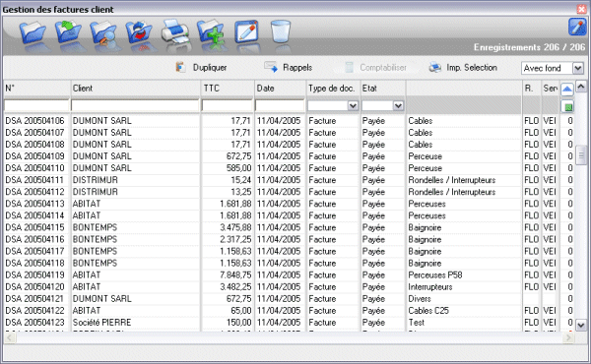Click the Comptabiliser button
The image size is (591, 364).
(x=376, y=67)
